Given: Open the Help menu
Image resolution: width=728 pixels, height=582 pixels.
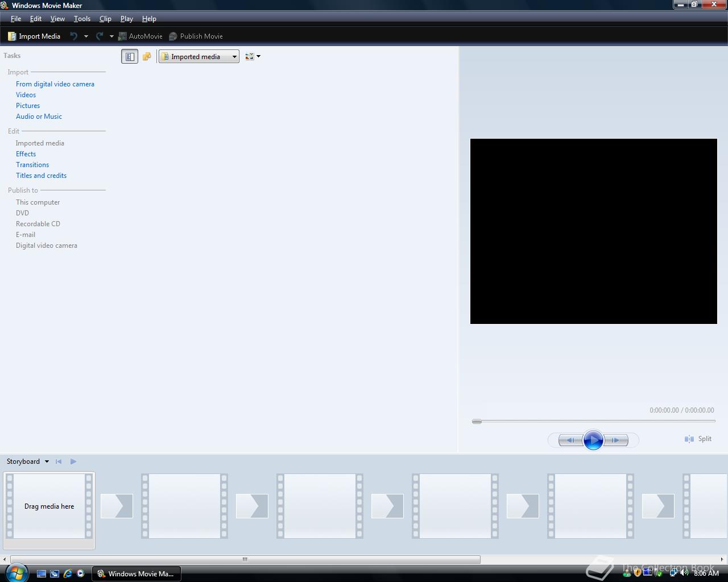Looking at the screenshot, I should pos(149,19).
